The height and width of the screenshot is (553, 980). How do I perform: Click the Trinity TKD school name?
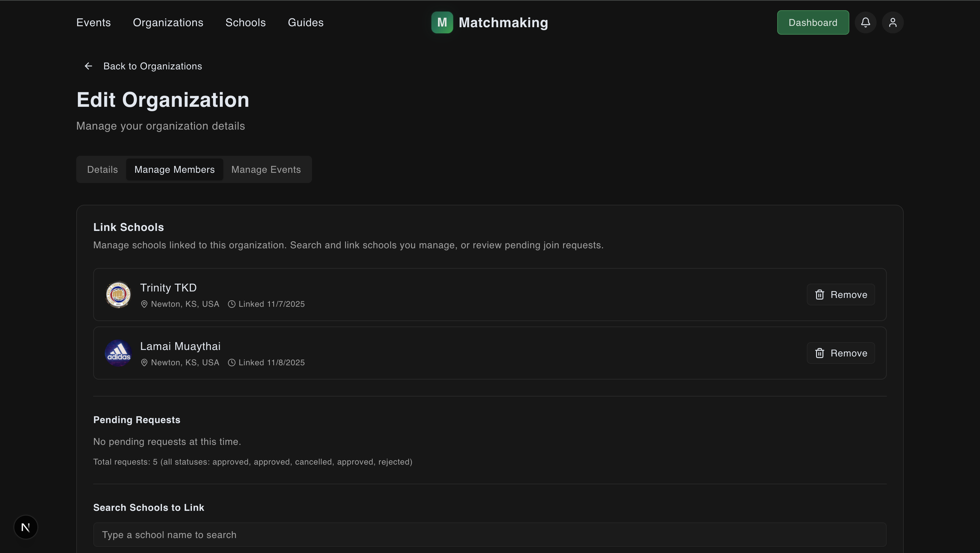point(168,288)
